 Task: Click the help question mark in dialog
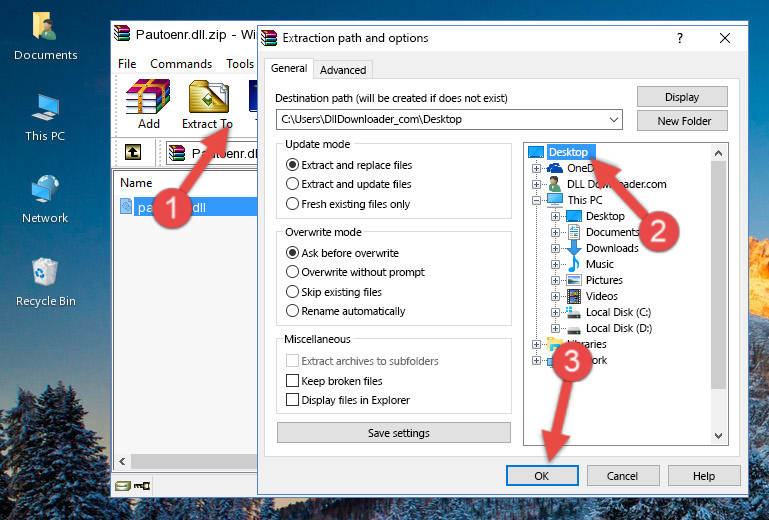tap(680, 38)
